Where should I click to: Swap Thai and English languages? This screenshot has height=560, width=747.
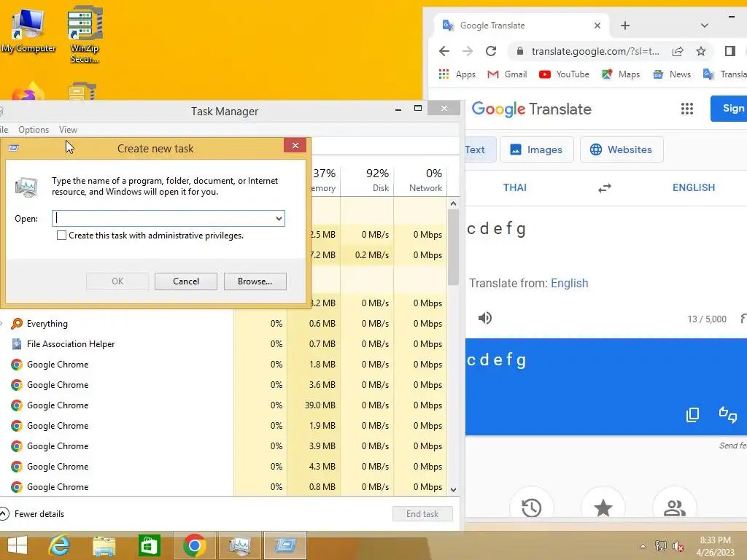(x=605, y=188)
